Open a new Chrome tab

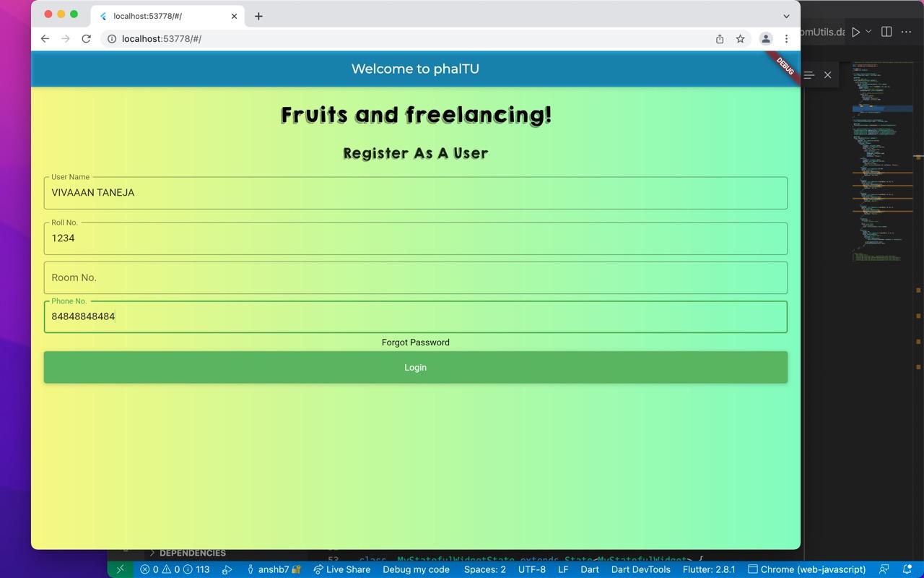(258, 16)
